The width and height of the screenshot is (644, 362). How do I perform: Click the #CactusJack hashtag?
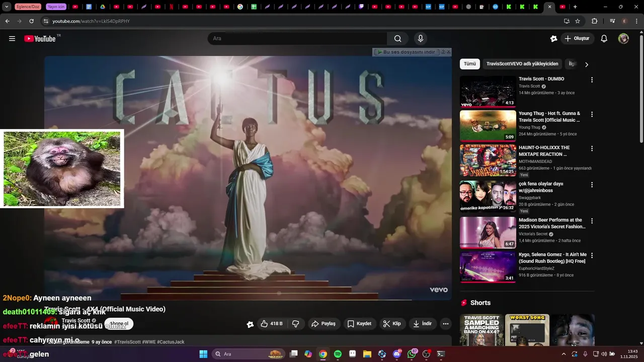coord(171,342)
